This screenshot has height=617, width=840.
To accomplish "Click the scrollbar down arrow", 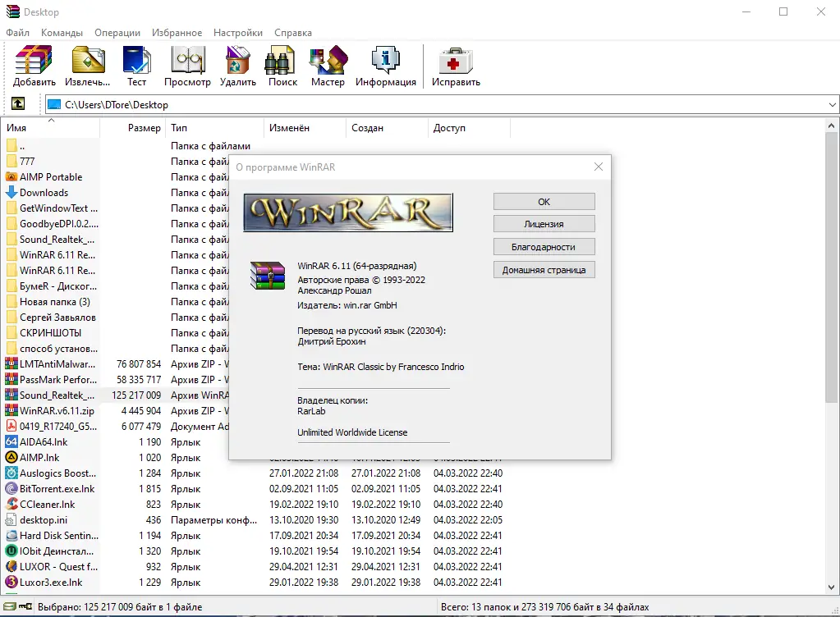I will (831, 587).
